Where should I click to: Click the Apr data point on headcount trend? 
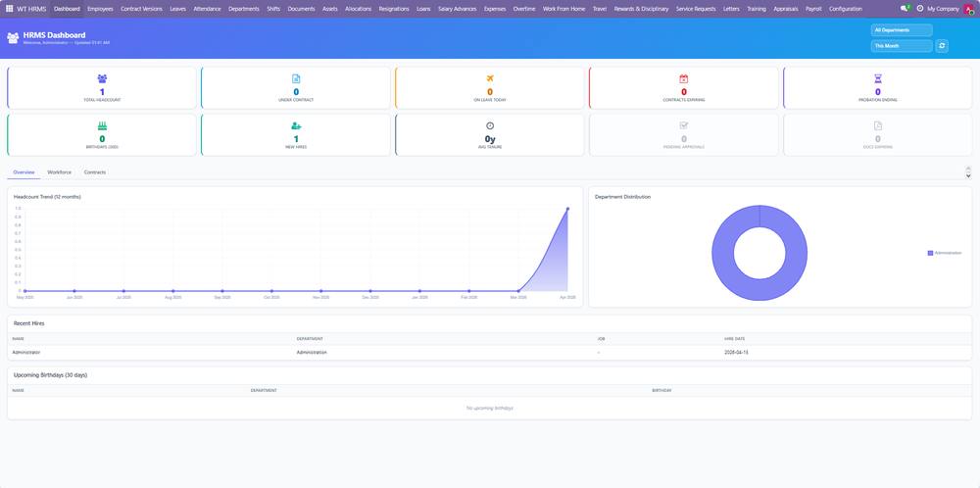coord(567,209)
